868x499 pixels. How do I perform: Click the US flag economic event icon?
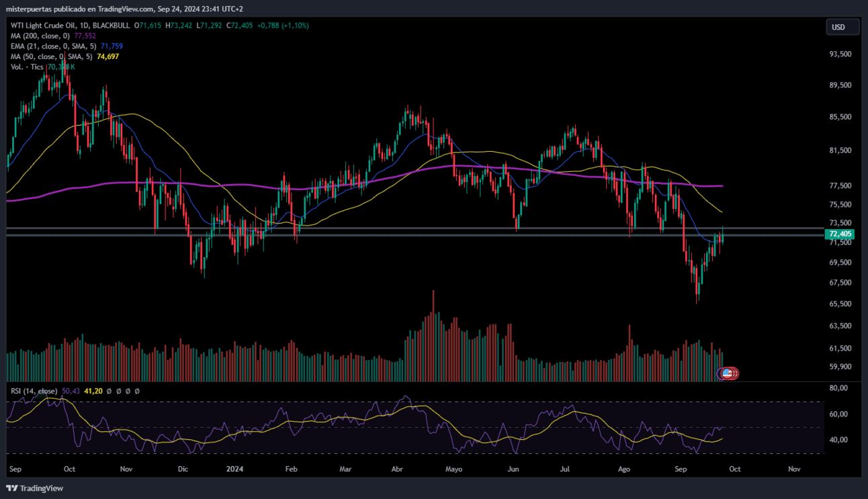pyautogui.click(x=727, y=373)
